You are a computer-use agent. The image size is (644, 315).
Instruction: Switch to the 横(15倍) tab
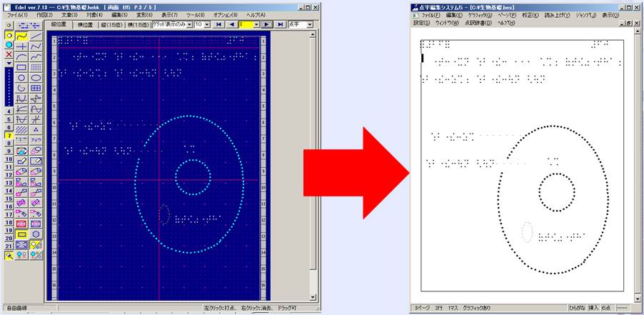pos(138,25)
